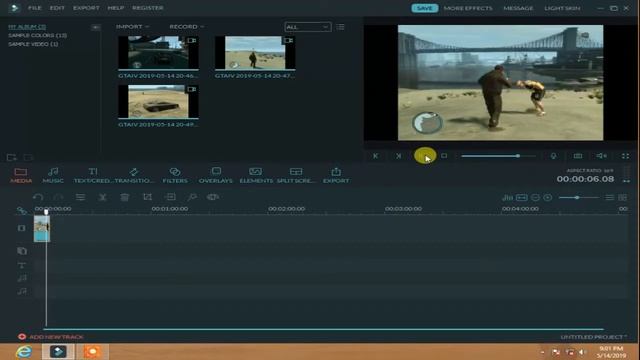Viewport: 640px width, 360px height.
Task: Click the text track header icon
Action: pyautogui.click(x=22, y=265)
